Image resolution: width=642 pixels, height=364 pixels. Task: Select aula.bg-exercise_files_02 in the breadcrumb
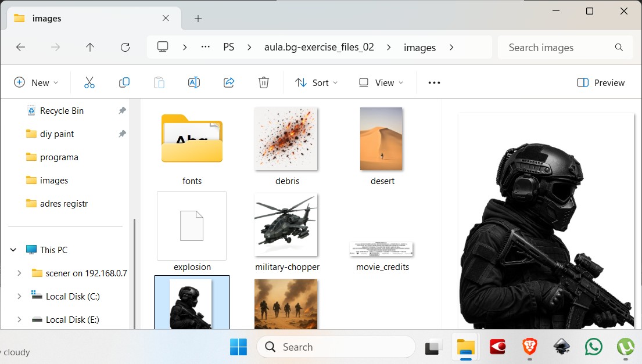tap(319, 48)
